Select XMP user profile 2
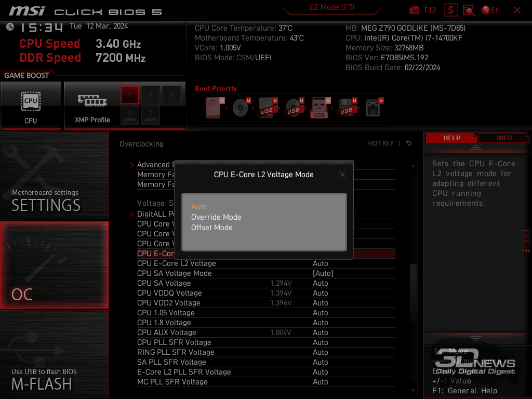The image size is (532, 399). pyautogui.click(x=150, y=115)
